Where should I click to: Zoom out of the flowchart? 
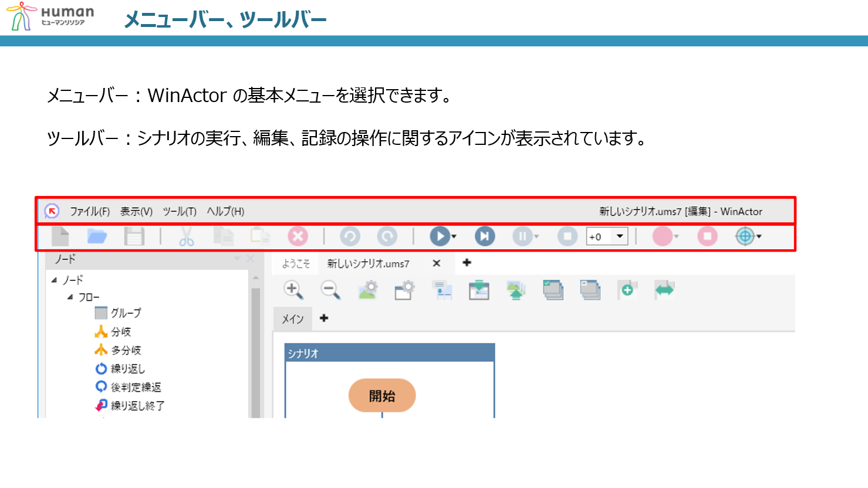[330, 290]
